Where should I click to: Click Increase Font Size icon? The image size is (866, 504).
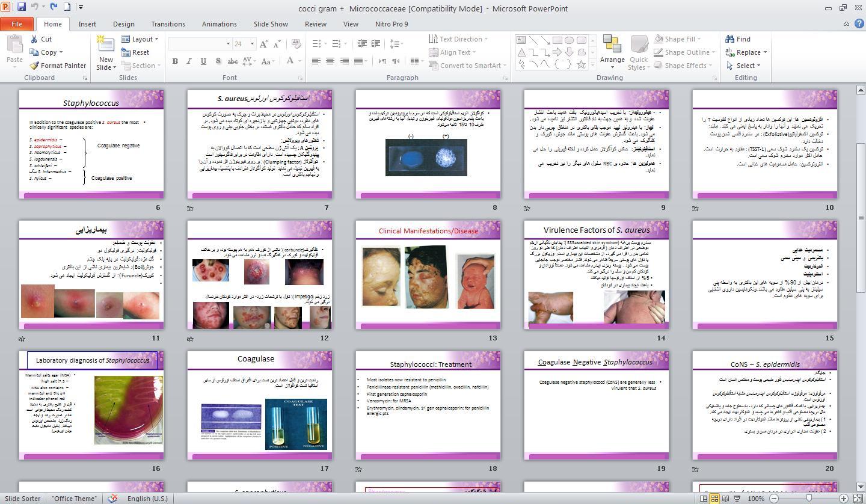point(263,44)
